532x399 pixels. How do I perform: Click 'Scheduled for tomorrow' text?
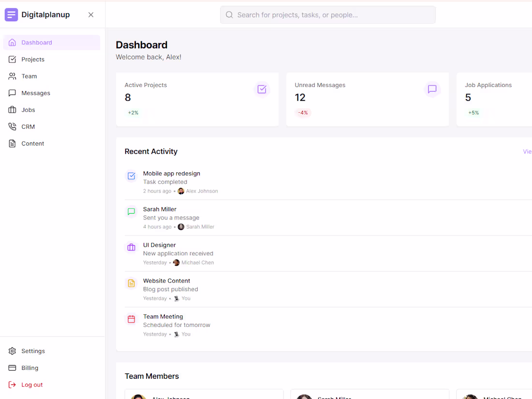point(177,325)
